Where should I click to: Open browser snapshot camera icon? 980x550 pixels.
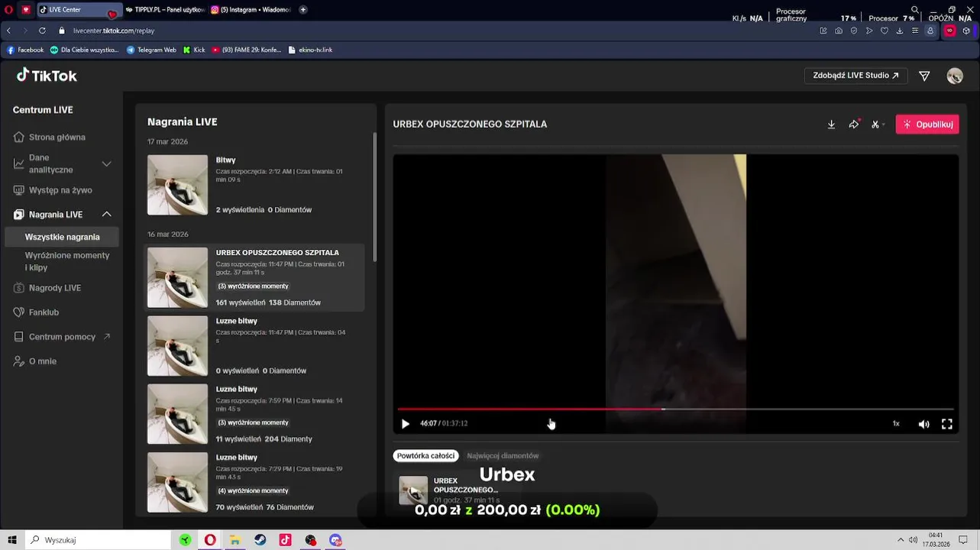(x=839, y=31)
